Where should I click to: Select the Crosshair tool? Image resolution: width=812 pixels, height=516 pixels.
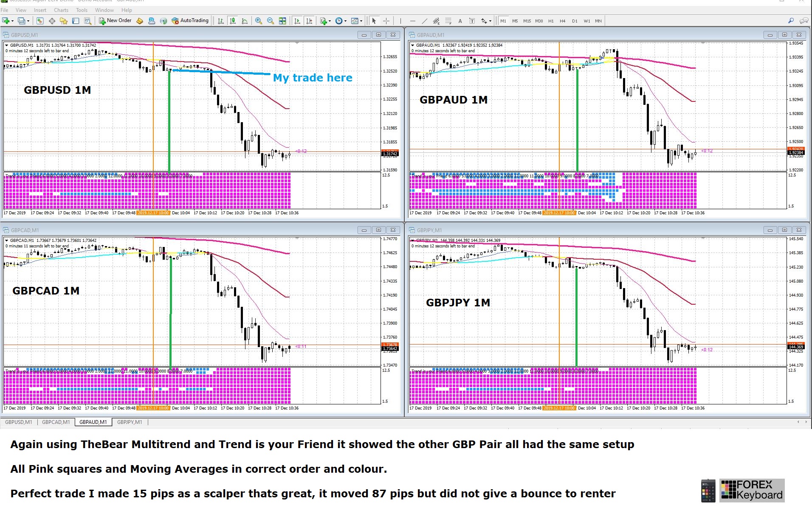tap(386, 21)
